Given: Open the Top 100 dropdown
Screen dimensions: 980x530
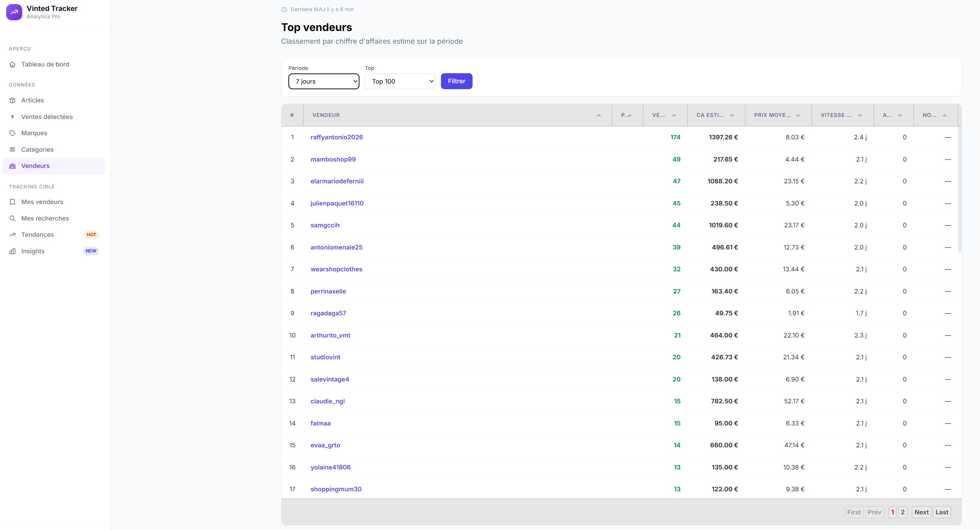Looking at the screenshot, I should (400, 81).
